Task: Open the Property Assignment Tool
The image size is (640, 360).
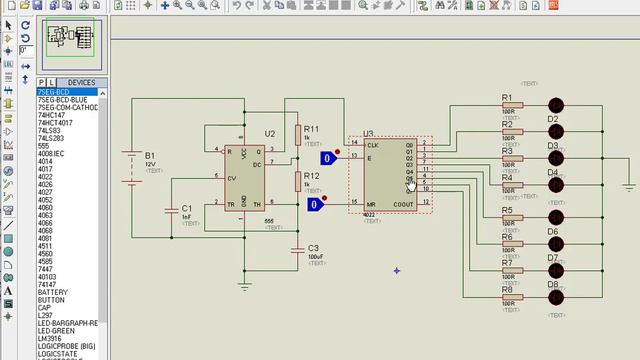Action: pos(452,5)
